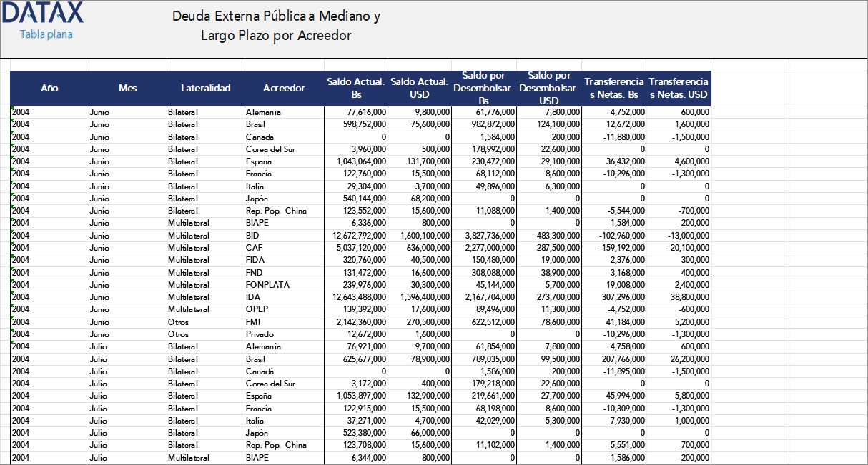Screen dimensions: 868x465
Task: Select the Saldo Actual. USD header
Action: point(420,88)
